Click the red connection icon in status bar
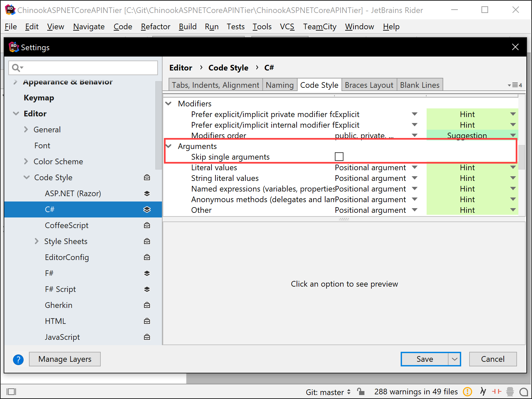 [x=497, y=392]
